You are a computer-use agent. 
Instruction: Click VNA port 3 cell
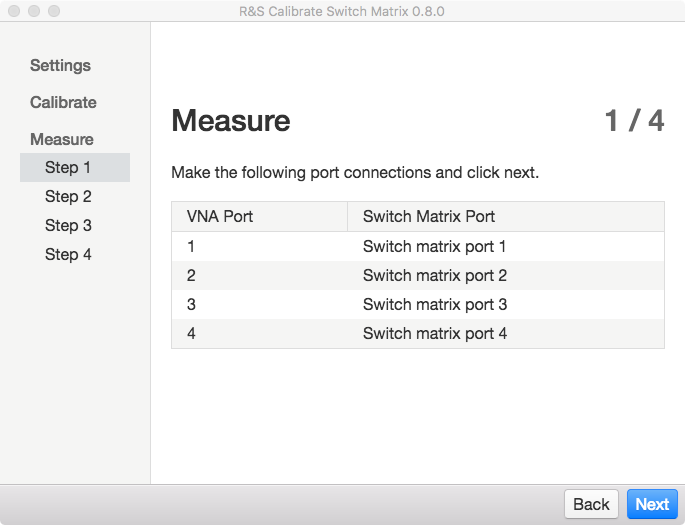[259, 304]
